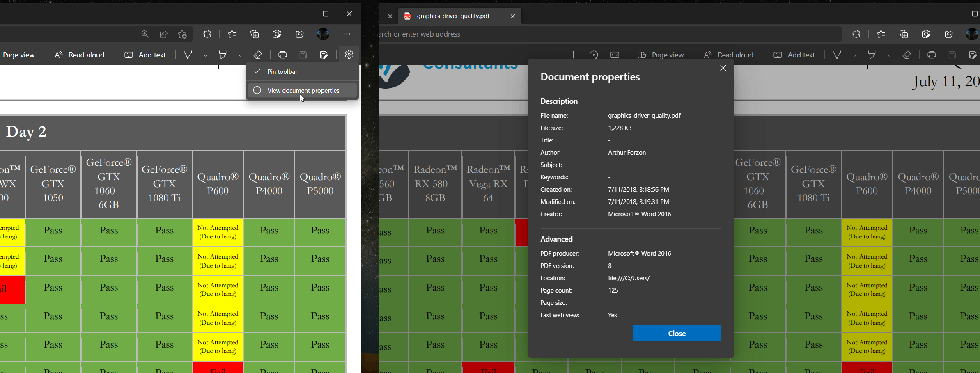Viewport: 980px width, 373px height.
Task: Select the Highlight tool in right window PDF toolbar
Action: coord(872,55)
